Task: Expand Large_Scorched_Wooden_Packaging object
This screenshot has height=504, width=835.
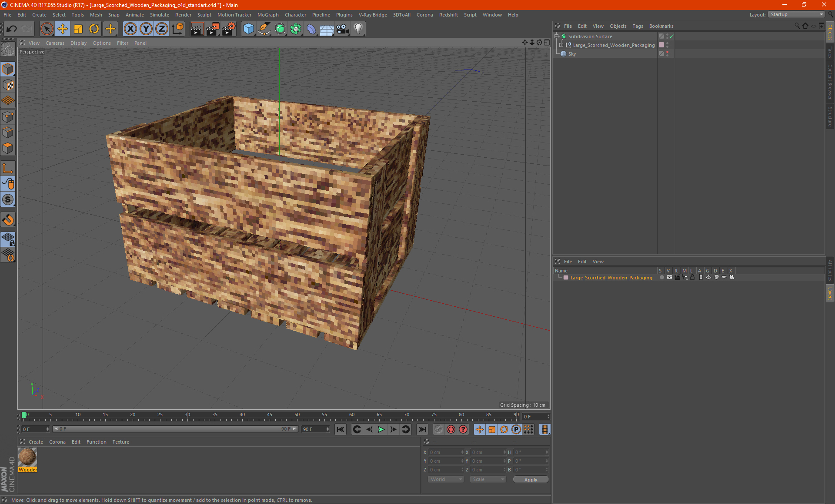Action: 561,45
